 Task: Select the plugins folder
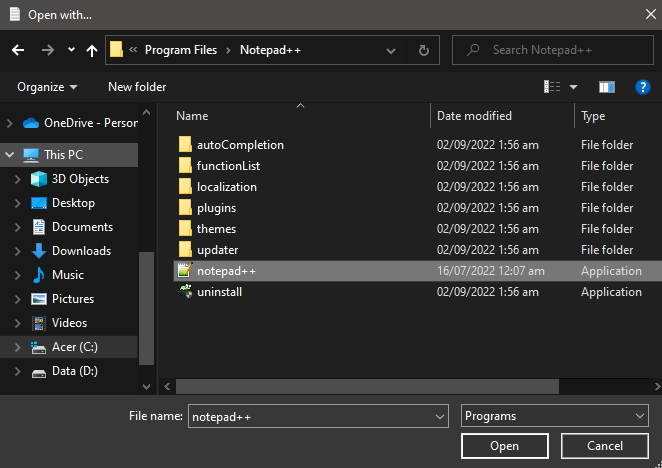216,208
